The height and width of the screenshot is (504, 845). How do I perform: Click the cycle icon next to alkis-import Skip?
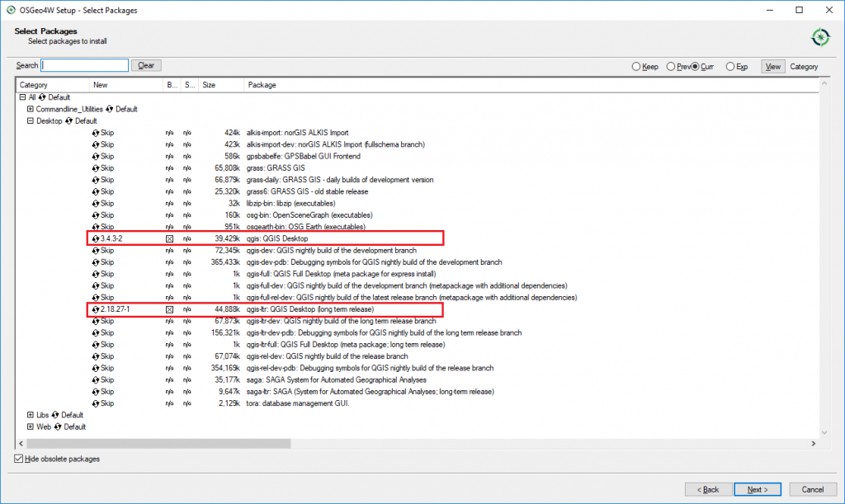click(96, 133)
